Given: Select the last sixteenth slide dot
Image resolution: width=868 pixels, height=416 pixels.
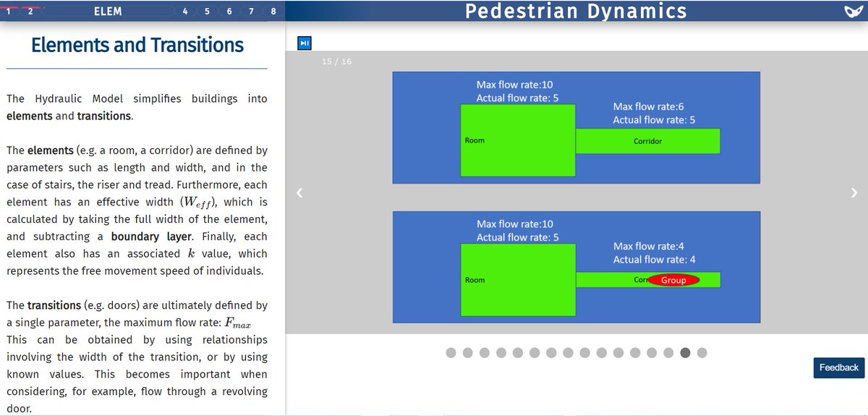Looking at the screenshot, I should point(702,353).
